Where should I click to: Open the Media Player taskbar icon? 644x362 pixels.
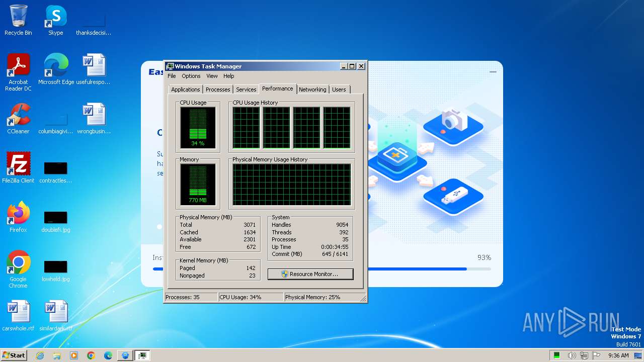point(74,355)
